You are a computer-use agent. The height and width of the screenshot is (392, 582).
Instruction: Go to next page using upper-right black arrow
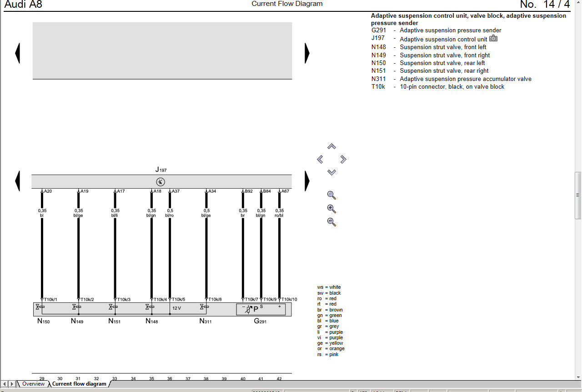pos(307,53)
